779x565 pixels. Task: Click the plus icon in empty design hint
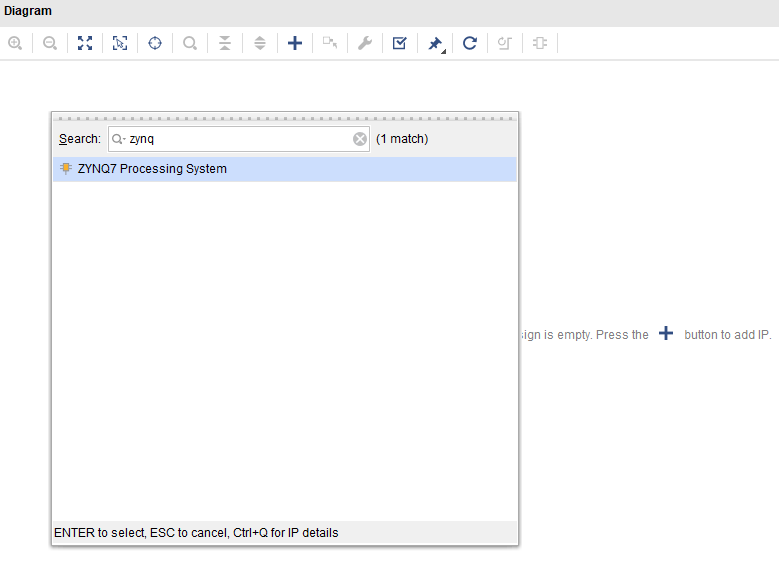tap(666, 334)
